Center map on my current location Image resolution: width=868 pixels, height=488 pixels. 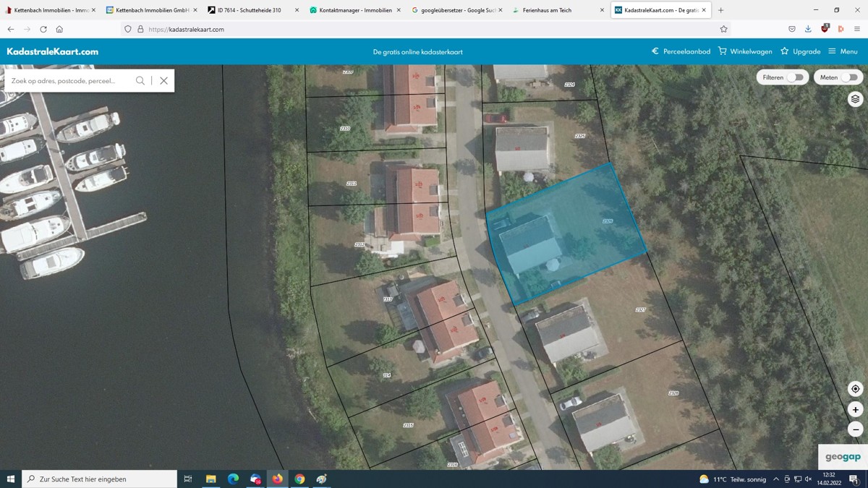coord(855,389)
